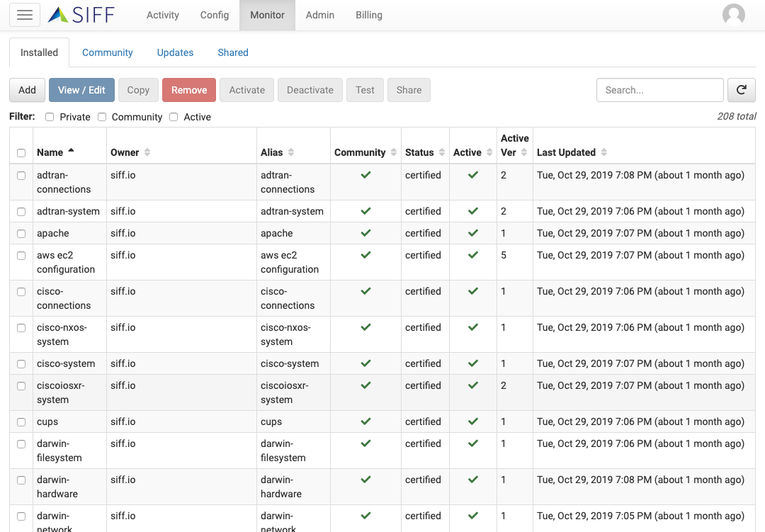
Task: Enable the Private filter checkbox
Action: (x=50, y=117)
